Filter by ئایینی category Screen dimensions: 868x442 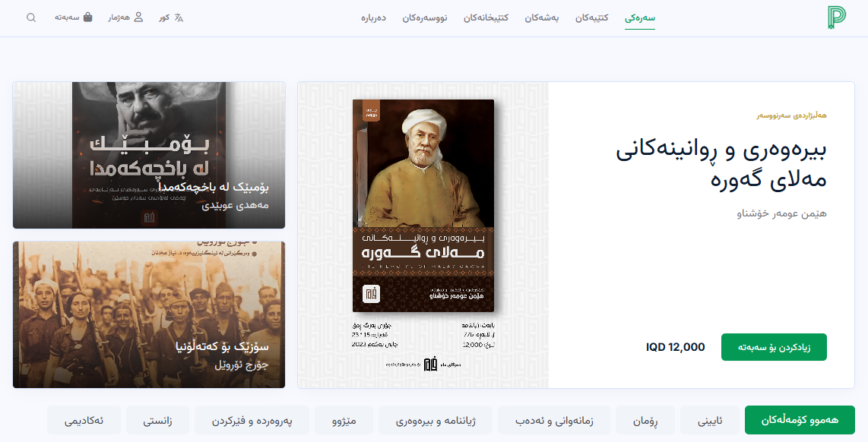tap(710, 421)
